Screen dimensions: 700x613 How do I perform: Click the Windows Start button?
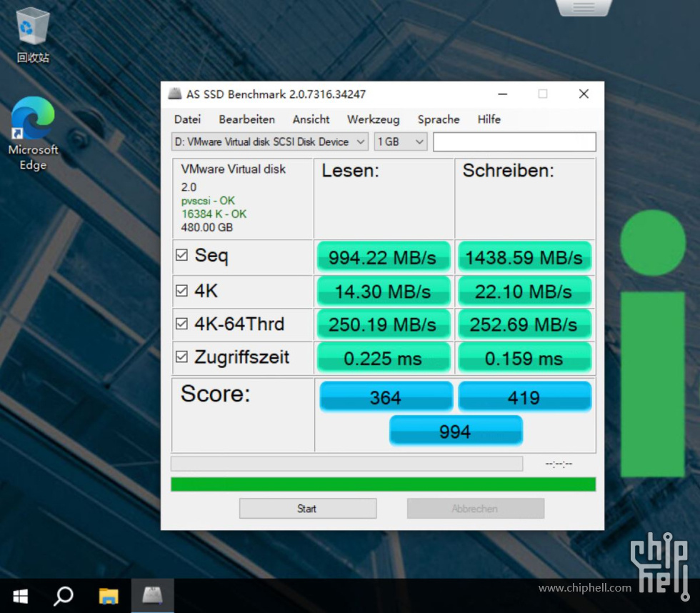[21, 596]
